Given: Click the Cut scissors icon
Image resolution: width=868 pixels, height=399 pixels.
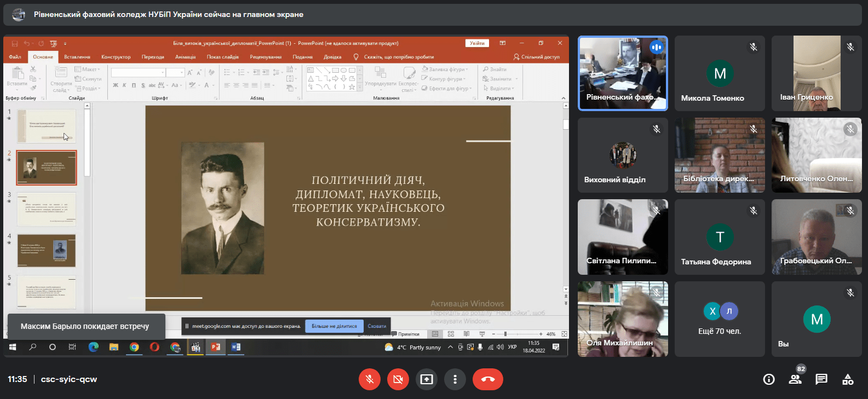Looking at the screenshot, I should (33, 70).
